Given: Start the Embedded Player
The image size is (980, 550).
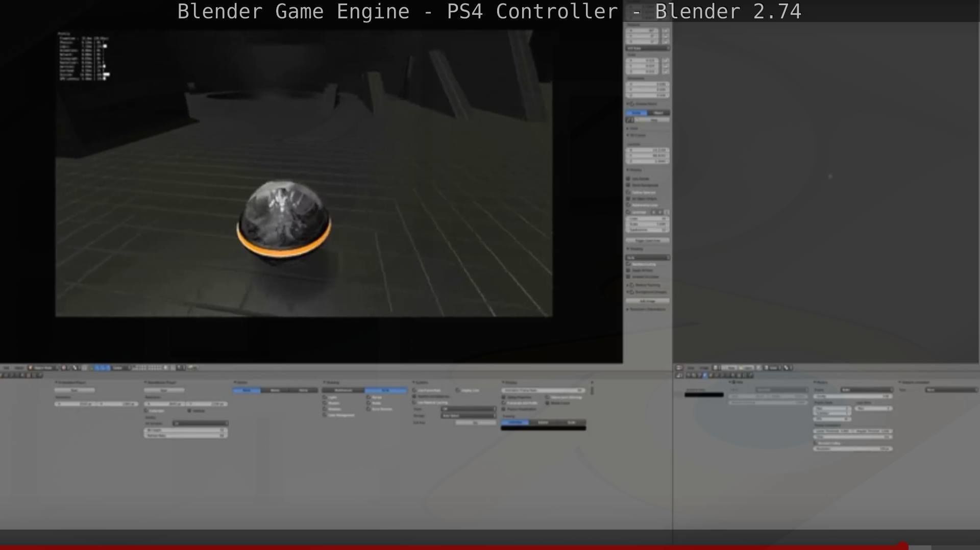Looking at the screenshot, I should click(75, 390).
